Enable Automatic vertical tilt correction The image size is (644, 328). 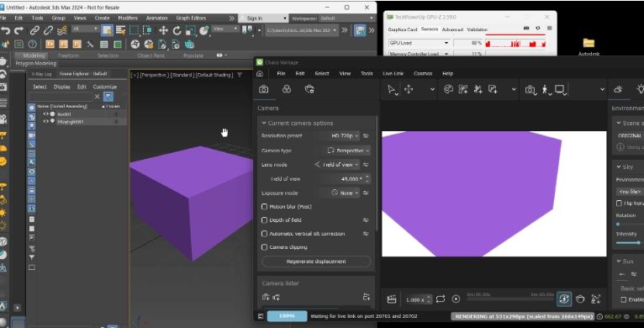click(x=265, y=234)
